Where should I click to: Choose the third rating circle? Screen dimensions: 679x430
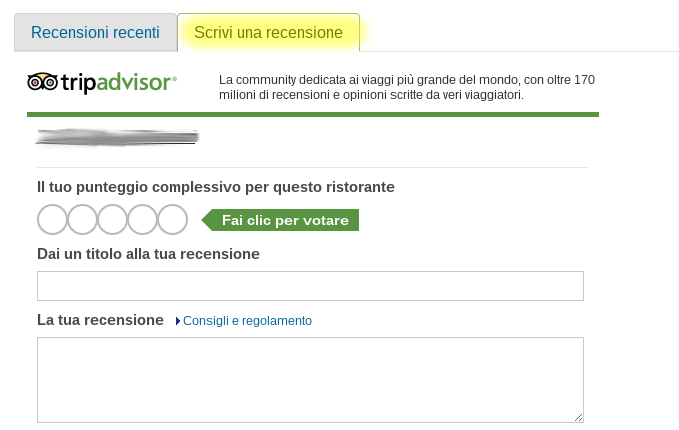pos(112,219)
